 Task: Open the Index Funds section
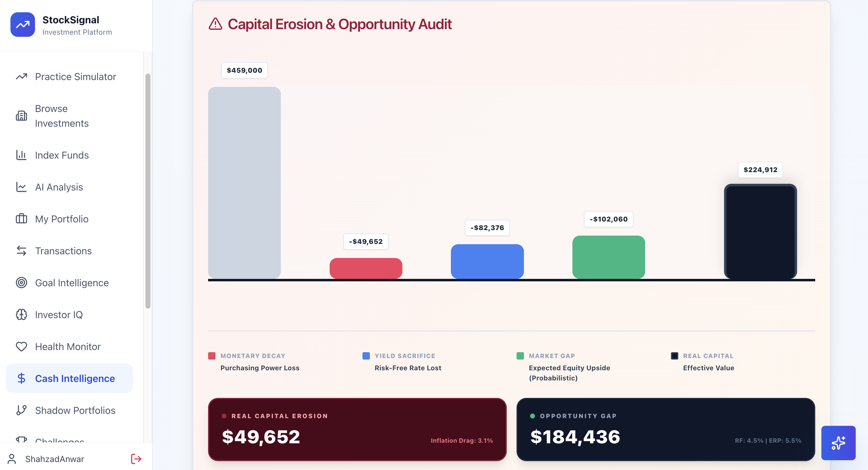pos(69,155)
